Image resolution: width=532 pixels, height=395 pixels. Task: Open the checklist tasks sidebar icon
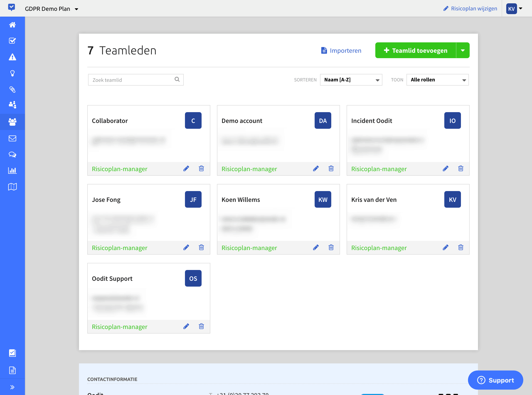(x=12, y=41)
